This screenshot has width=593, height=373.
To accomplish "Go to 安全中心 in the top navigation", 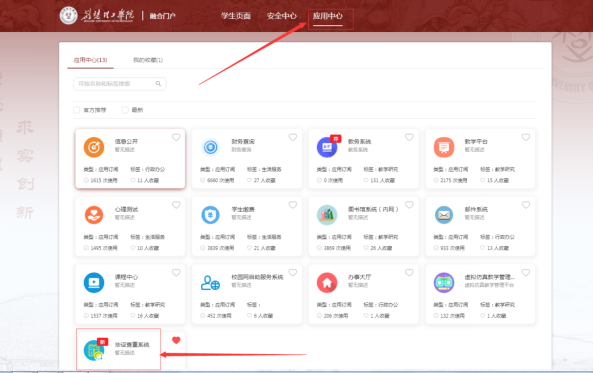I will [282, 16].
